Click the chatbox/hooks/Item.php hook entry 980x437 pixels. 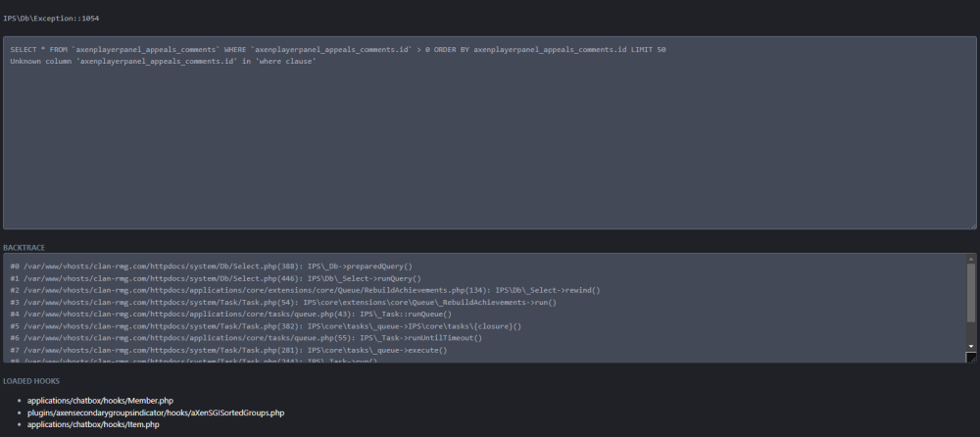click(x=93, y=424)
